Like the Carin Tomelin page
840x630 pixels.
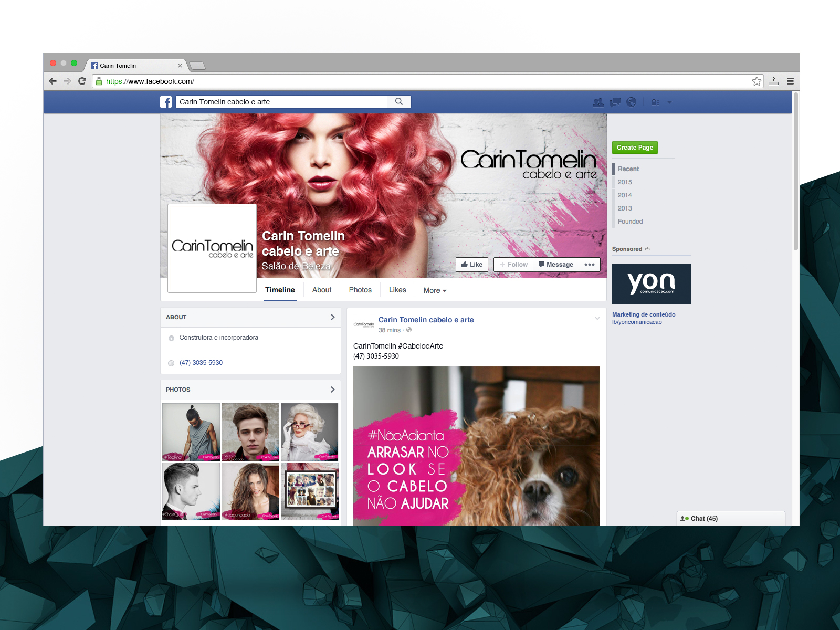point(472,265)
